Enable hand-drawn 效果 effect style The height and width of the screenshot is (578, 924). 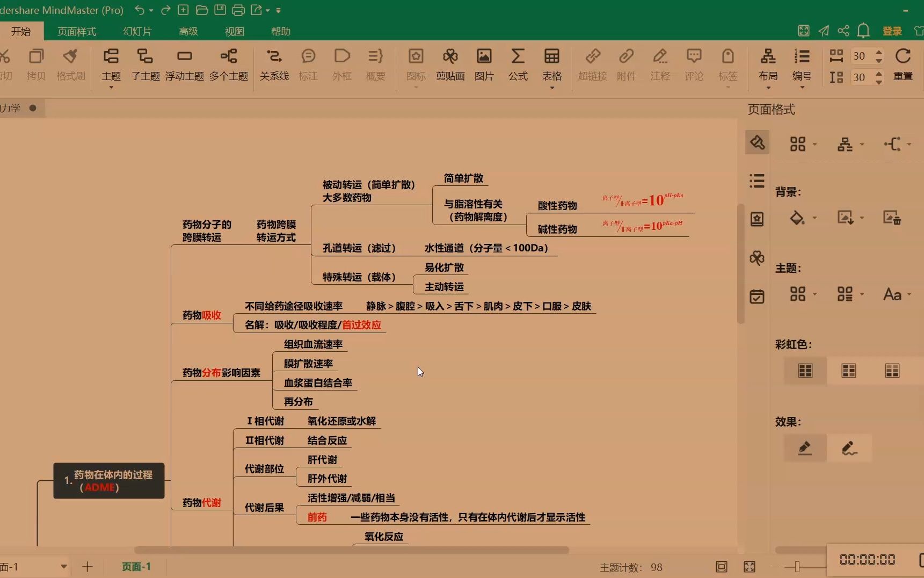(849, 448)
